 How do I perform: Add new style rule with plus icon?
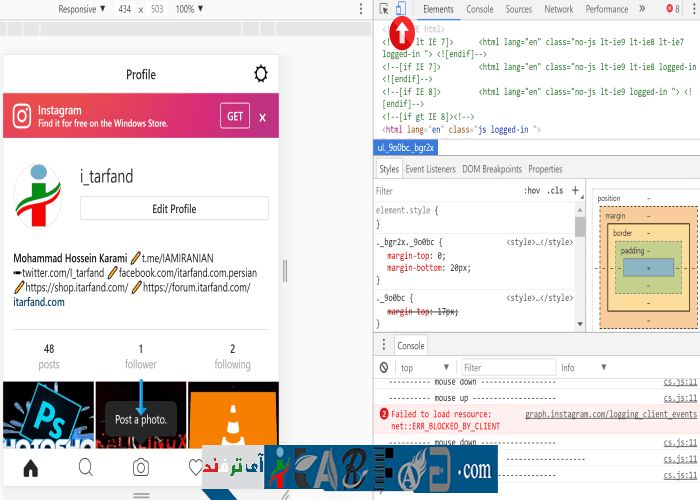click(576, 190)
